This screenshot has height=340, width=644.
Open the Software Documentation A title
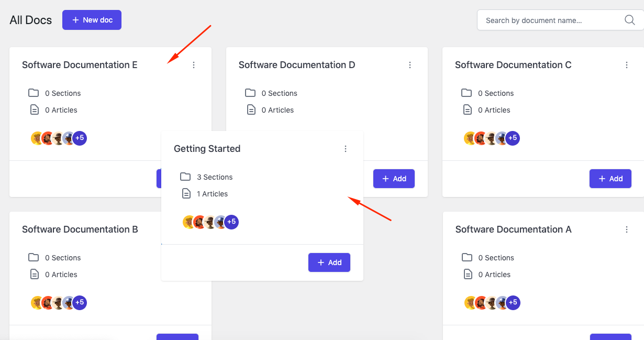pyautogui.click(x=514, y=229)
